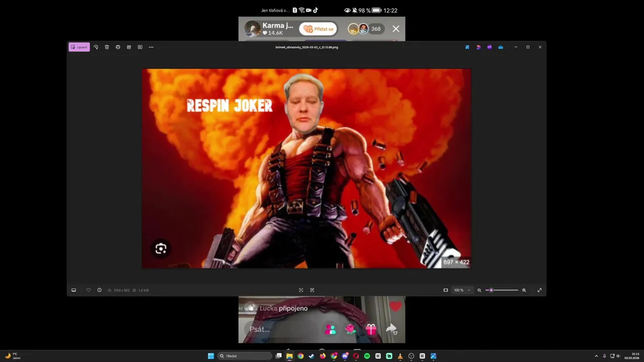Click the file name title Snímek_obrazovky
The image size is (644, 362).
point(306,47)
